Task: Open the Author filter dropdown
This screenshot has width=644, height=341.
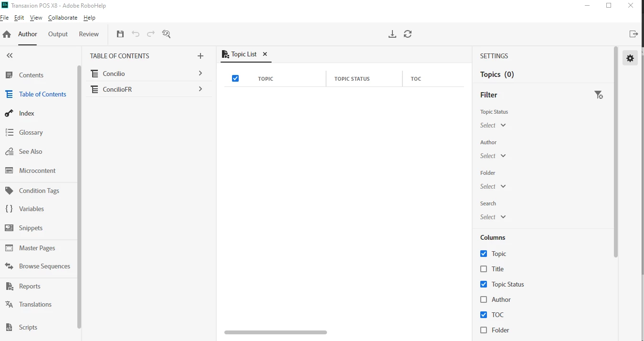Action: 493,156
